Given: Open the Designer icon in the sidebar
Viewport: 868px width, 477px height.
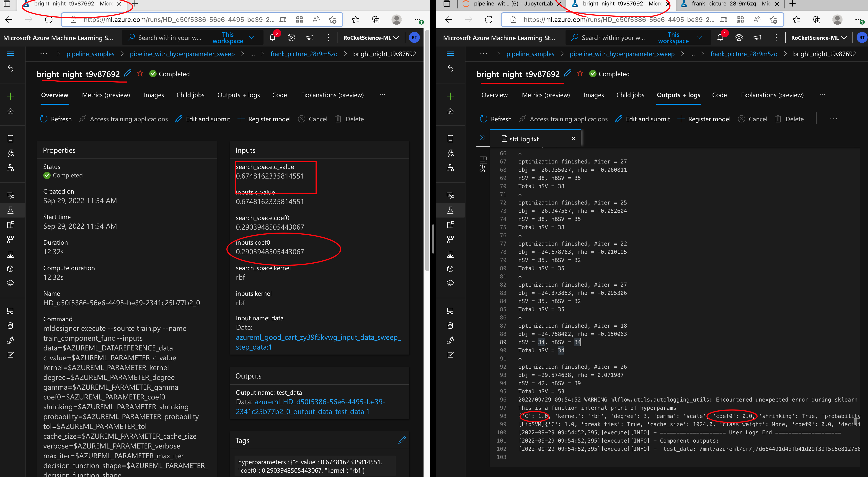Looking at the screenshot, I should click(x=10, y=168).
